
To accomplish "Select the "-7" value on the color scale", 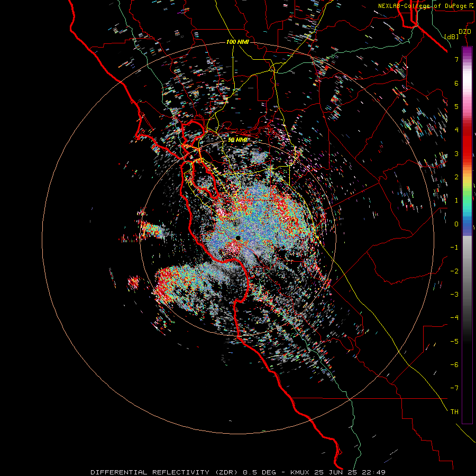I will pyautogui.click(x=454, y=388).
